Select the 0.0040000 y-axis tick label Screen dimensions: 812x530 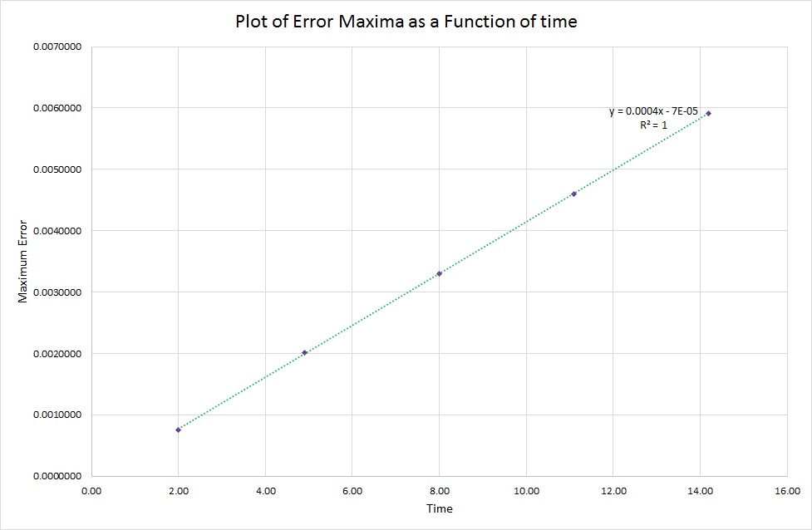(x=57, y=231)
